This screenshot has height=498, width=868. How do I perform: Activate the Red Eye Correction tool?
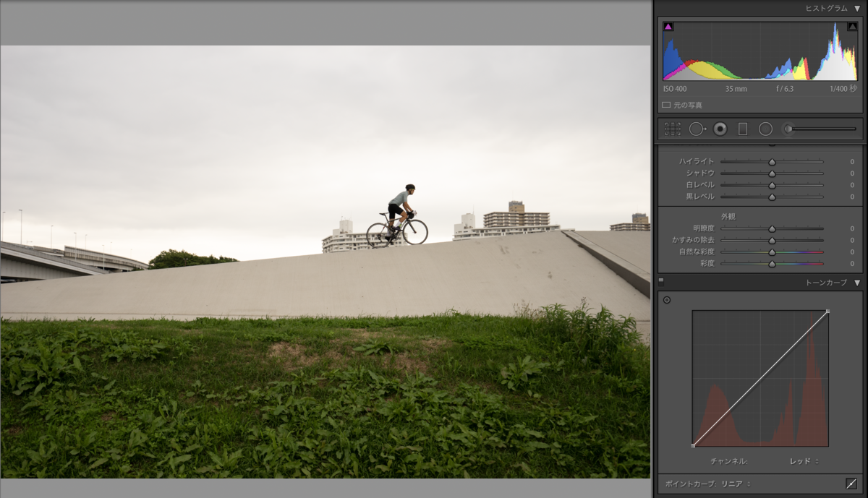point(720,129)
